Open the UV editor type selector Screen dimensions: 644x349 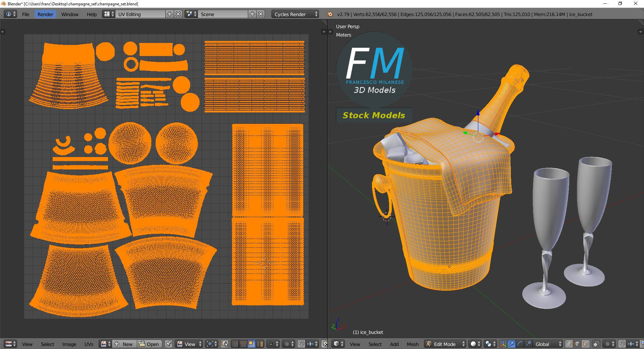(x=11, y=344)
